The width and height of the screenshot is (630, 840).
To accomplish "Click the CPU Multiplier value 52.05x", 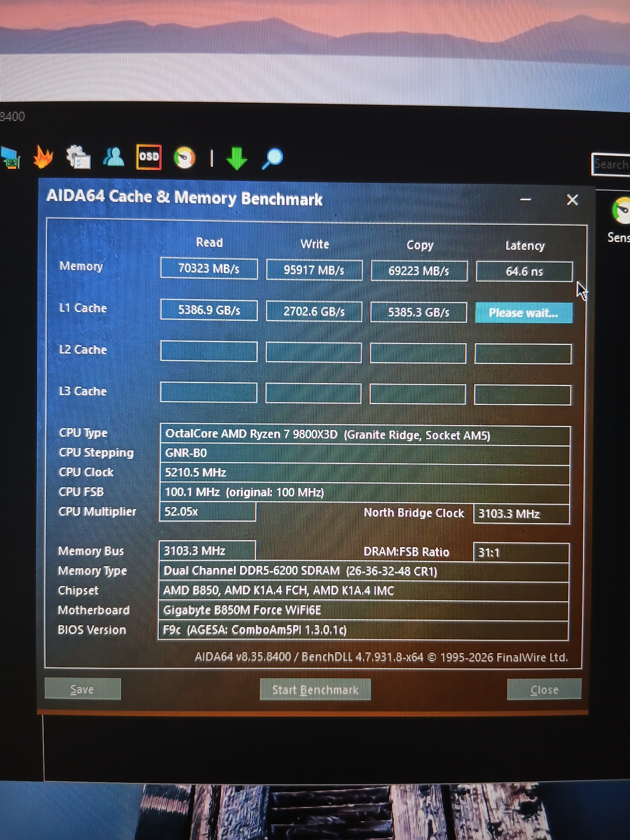I will pyautogui.click(x=208, y=511).
